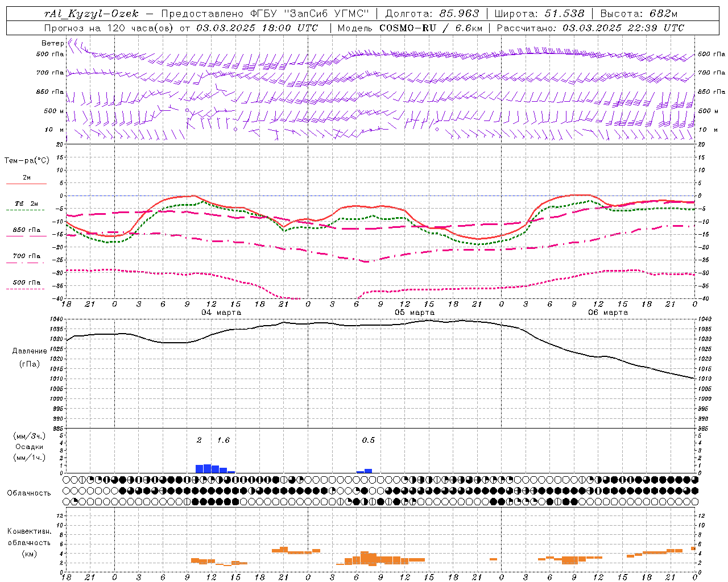Click the Td 2м dew point legend entry
The width and height of the screenshot is (728, 582).
click(x=26, y=203)
